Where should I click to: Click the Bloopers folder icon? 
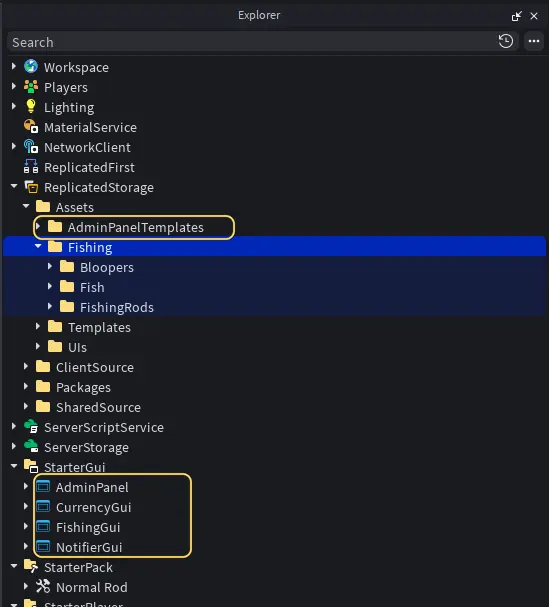[67, 267]
